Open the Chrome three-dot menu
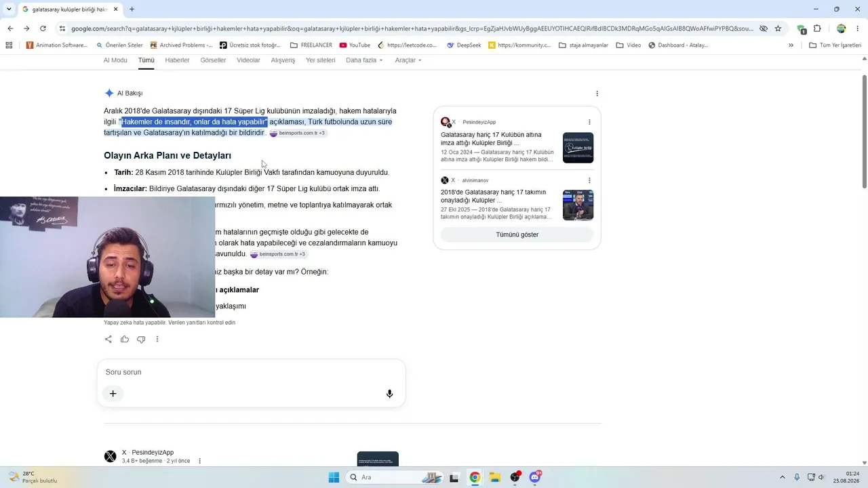Screen dimensions: 868x488 pos(858,28)
